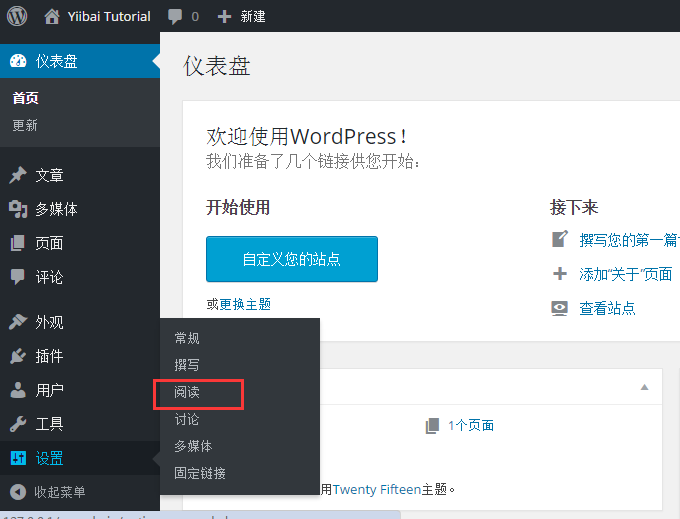This screenshot has width=680, height=519.
Task: Select 常规 in the settings flyout
Action: click(187, 338)
